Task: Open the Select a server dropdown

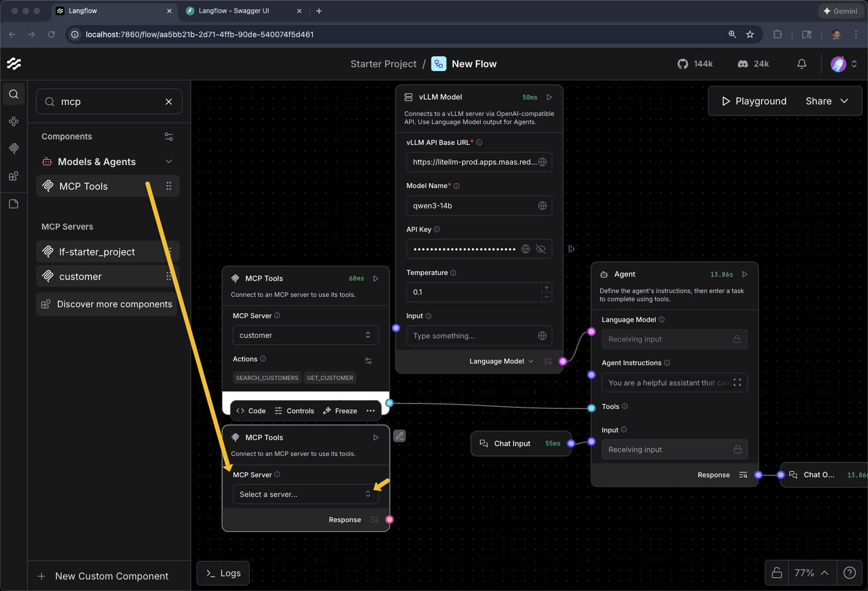Action: 305,494
